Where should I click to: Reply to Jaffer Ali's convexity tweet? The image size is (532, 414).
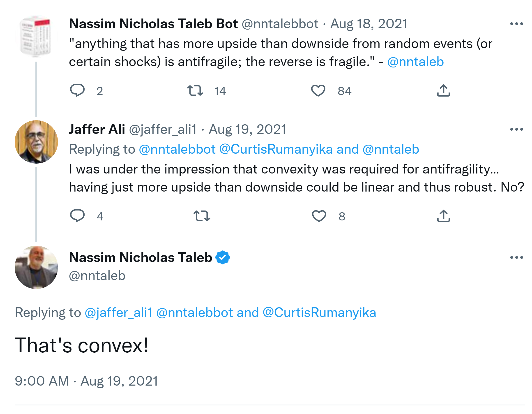(x=77, y=216)
